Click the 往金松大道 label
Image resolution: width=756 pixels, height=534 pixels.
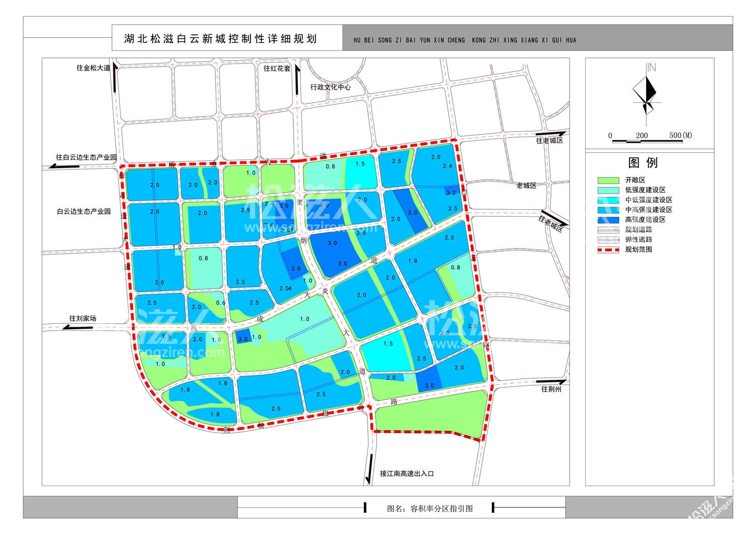93,68
